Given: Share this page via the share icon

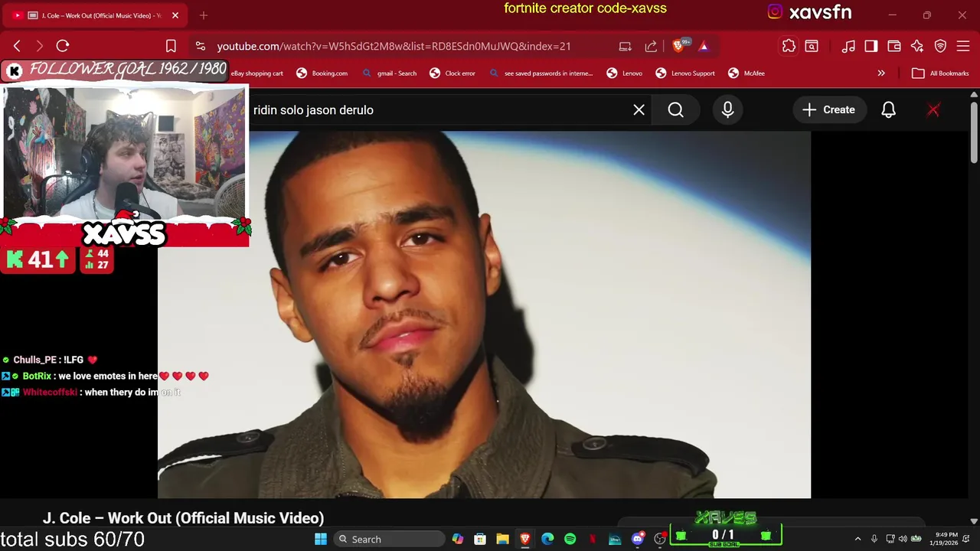Looking at the screenshot, I should (x=651, y=46).
